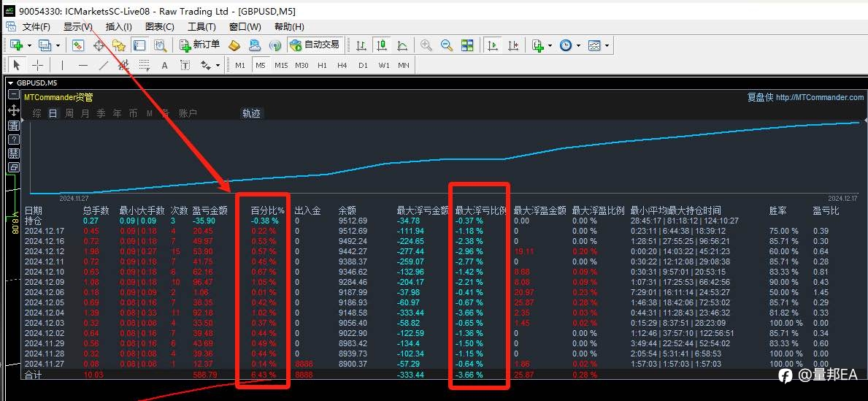Viewport: 868px width, 401px height.
Task: Click the MTCommander move-panel arrows icon
Action: coord(14,111)
